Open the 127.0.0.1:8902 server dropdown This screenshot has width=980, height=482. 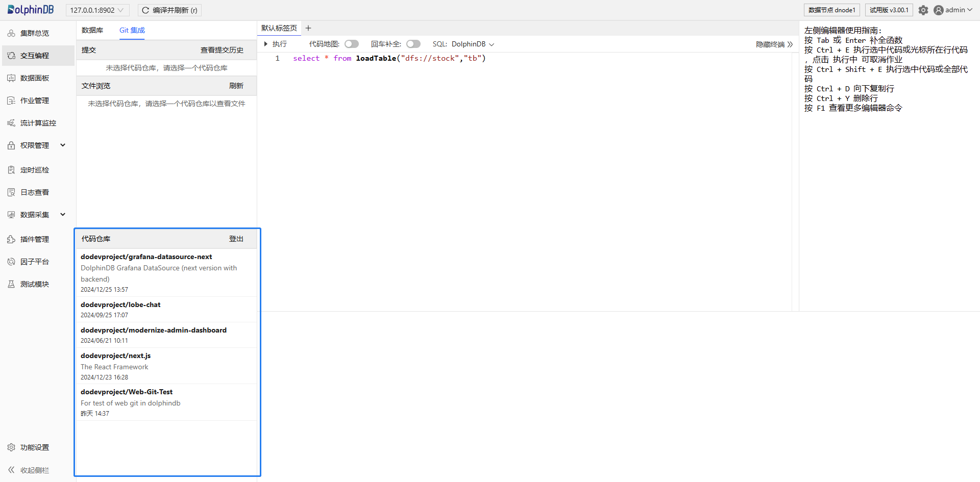[x=97, y=10]
